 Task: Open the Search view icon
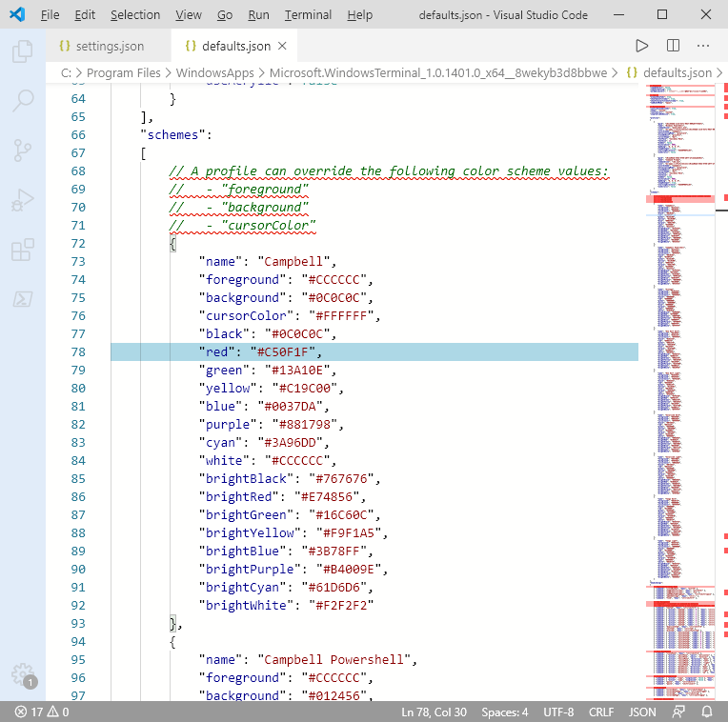click(22, 100)
